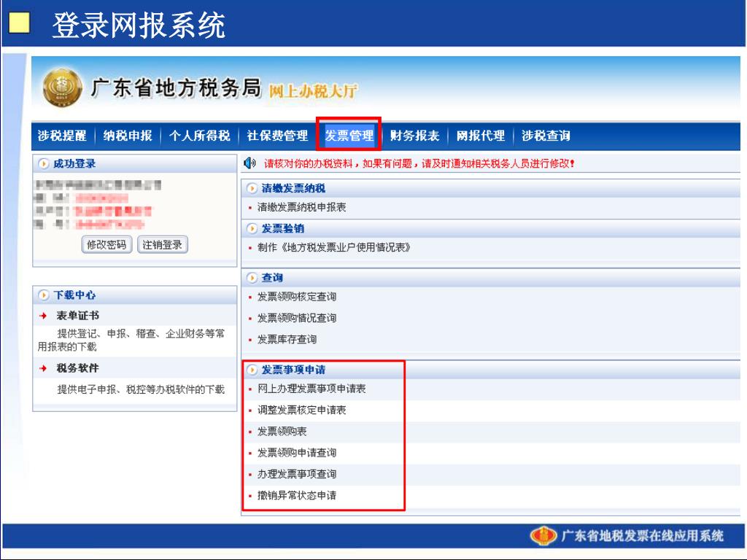Open the 财务报表 tab
Screen dimensions: 747x560
tap(414, 136)
